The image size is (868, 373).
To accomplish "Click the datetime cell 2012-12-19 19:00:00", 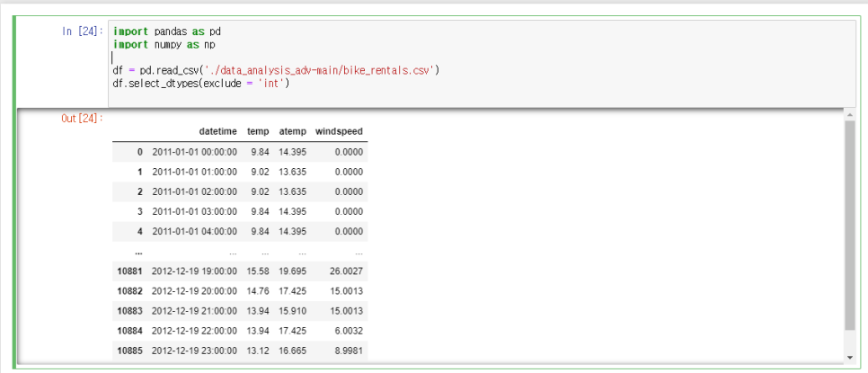I will pos(194,271).
